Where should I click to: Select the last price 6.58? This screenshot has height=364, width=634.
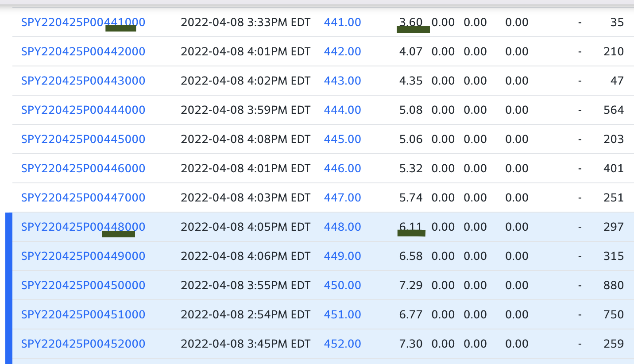[411, 256]
